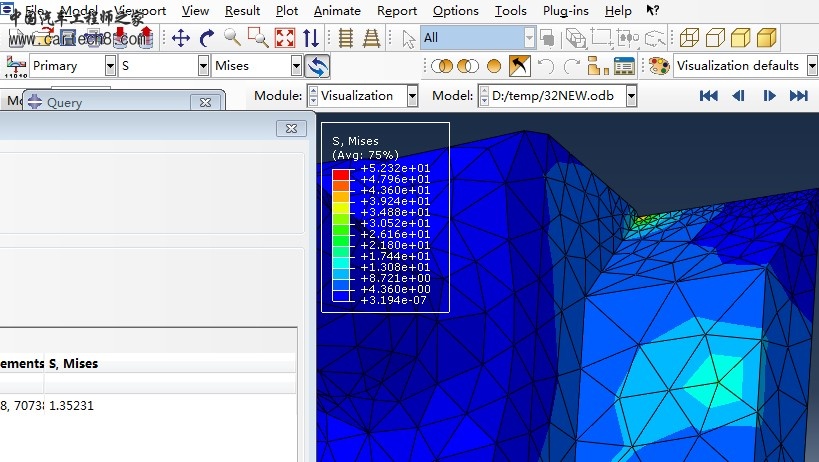Click the Cycle Views arrows icon
This screenshot has width=819, height=462.
(x=311, y=38)
